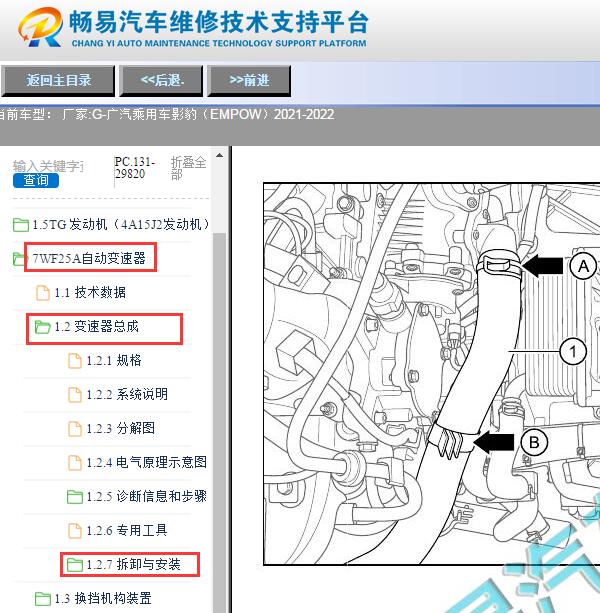
Task: Click 返回主目录 button
Action: pyautogui.click(x=58, y=81)
